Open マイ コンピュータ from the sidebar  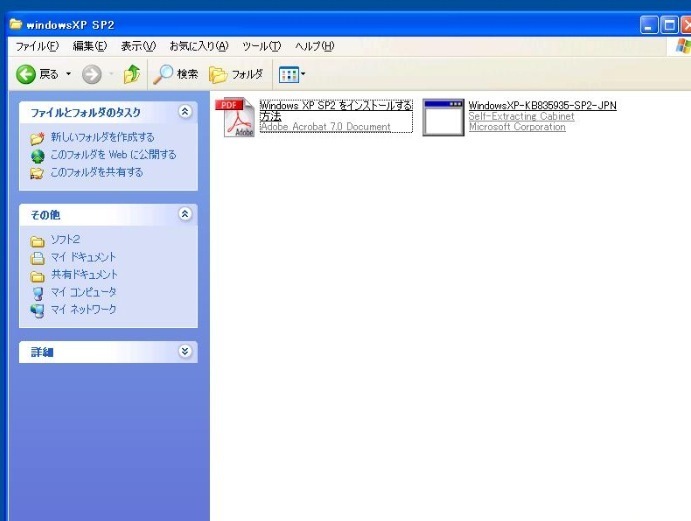[83, 292]
